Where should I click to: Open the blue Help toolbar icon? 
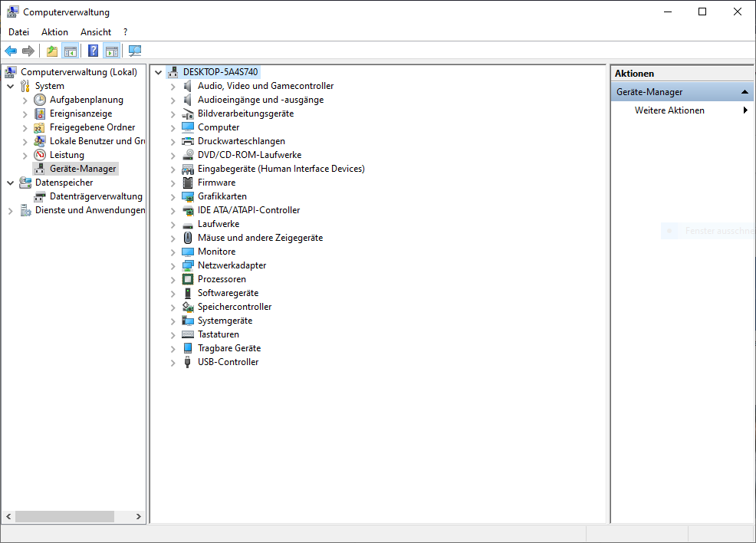click(93, 51)
